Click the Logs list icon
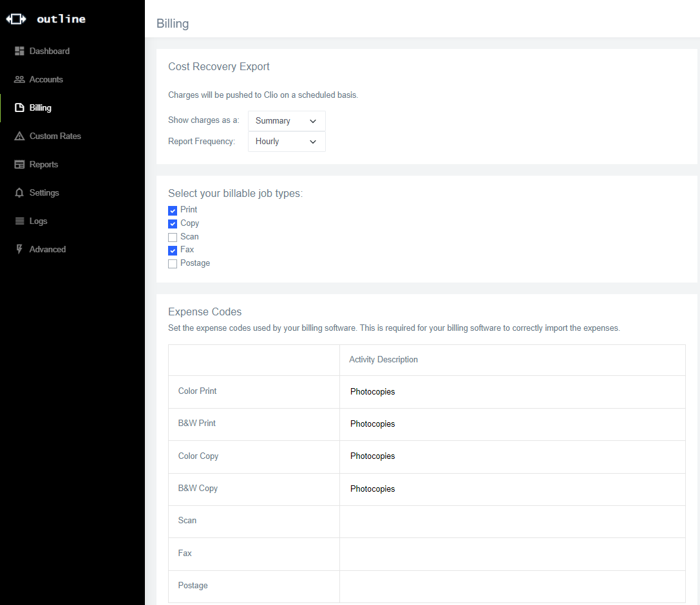This screenshot has height=605, width=700. tap(19, 221)
